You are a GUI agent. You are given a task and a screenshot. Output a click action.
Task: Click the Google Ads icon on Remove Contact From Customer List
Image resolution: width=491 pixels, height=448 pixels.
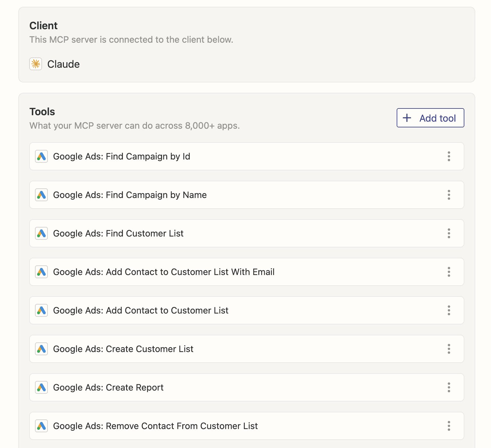tap(41, 426)
